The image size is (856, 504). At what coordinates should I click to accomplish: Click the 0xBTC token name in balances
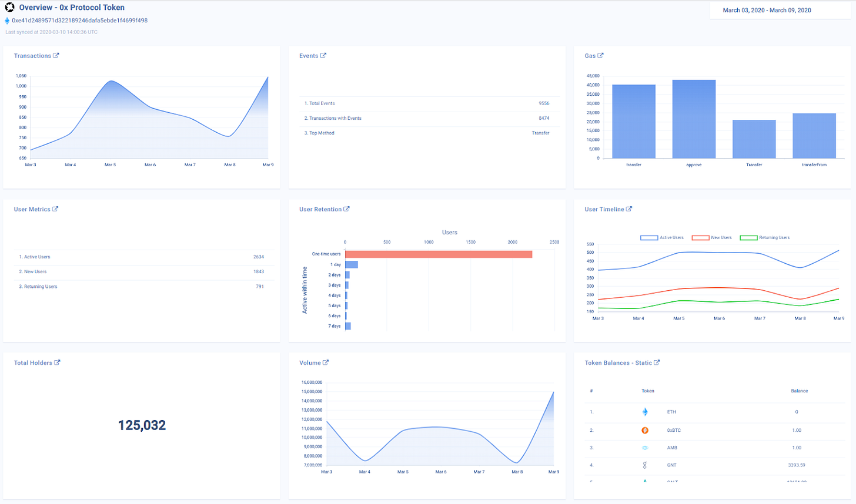coord(674,431)
